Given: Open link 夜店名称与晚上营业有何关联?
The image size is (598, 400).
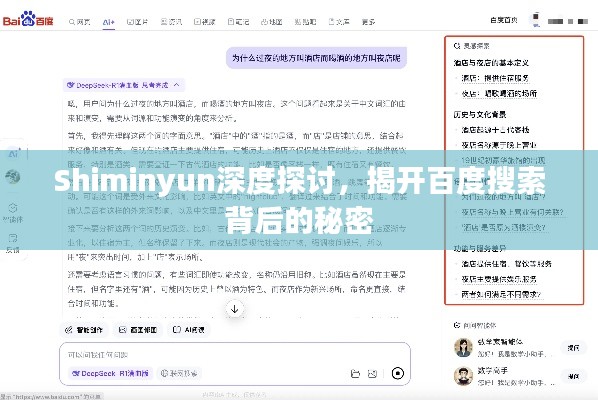Looking at the screenshot, I should pos(513,212).
